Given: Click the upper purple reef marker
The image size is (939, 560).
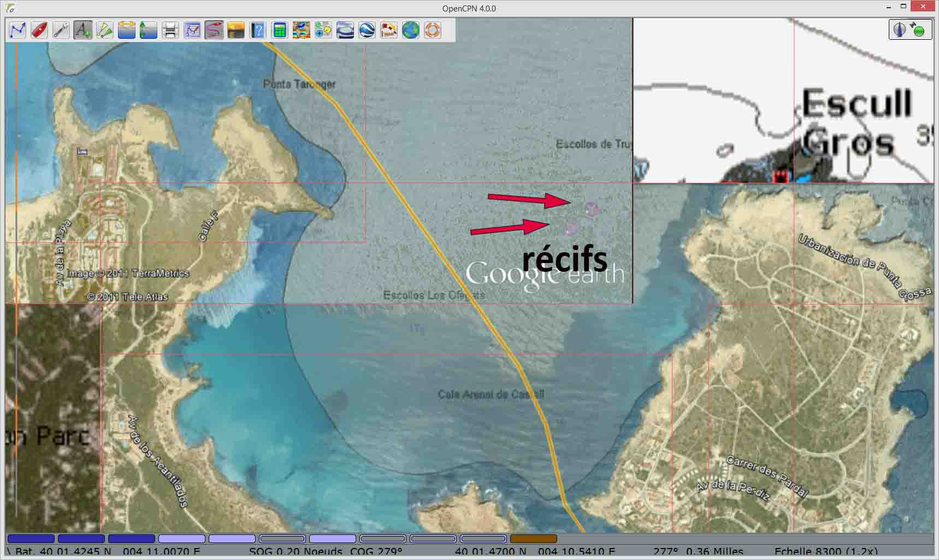Looking at the screenshot, I should click(x=591, y=209).
